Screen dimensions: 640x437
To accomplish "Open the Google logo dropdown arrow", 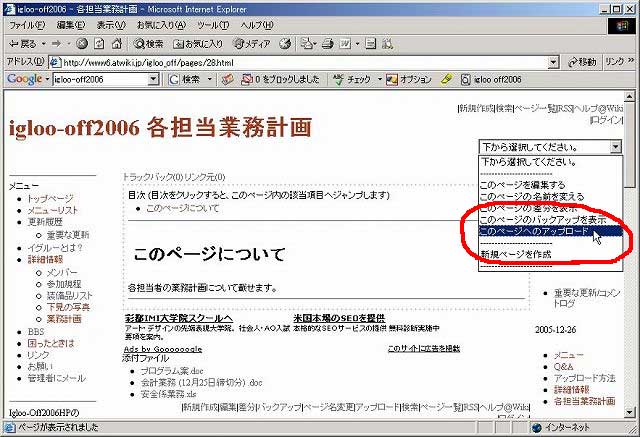I will coord(47,79).
